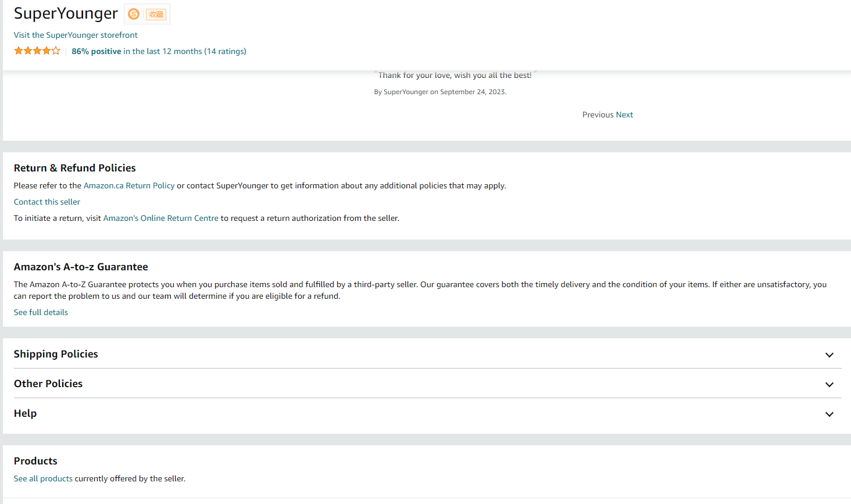Expand Other Policies chevron arrow
The image size is (851, 504).
click(x=829, y=384)
